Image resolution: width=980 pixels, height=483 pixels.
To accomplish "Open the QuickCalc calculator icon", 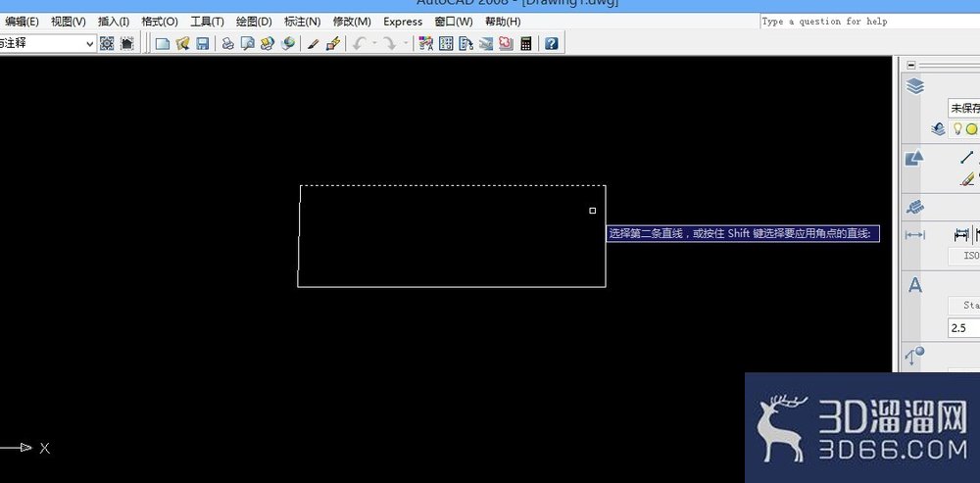I will click(x=525, y=43).
